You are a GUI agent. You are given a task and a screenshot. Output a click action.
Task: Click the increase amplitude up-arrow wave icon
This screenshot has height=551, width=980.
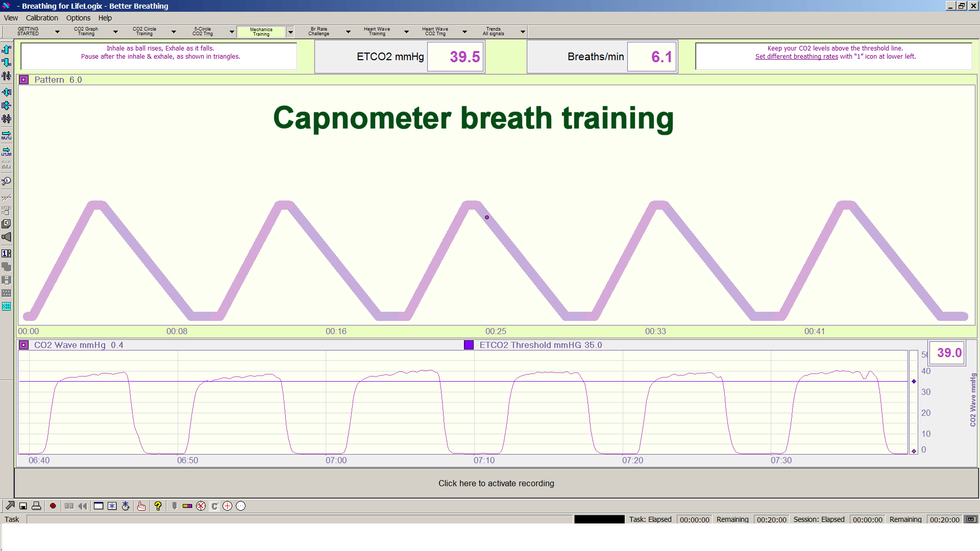tap(7, 49)
